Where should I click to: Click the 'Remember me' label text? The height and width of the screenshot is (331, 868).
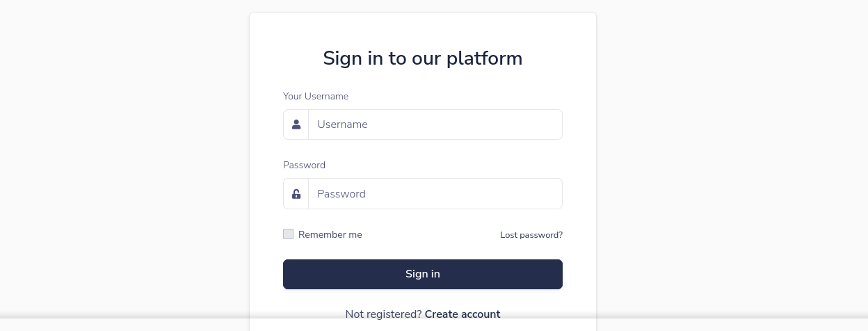pyautogui.click(x=330, y=235)
